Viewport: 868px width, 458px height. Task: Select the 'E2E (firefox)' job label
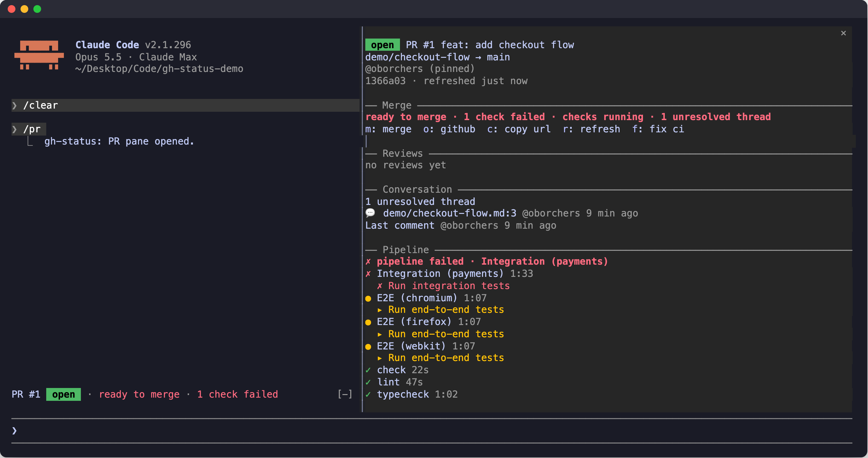point(414,322)
